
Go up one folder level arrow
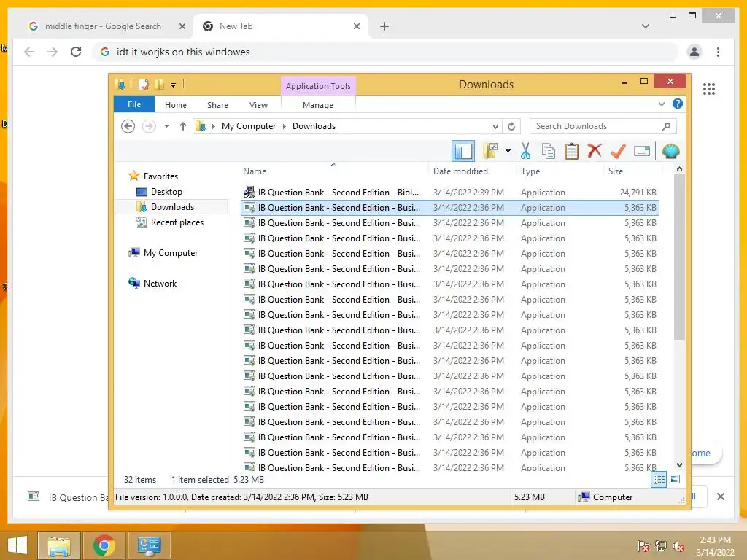[183, 126]
